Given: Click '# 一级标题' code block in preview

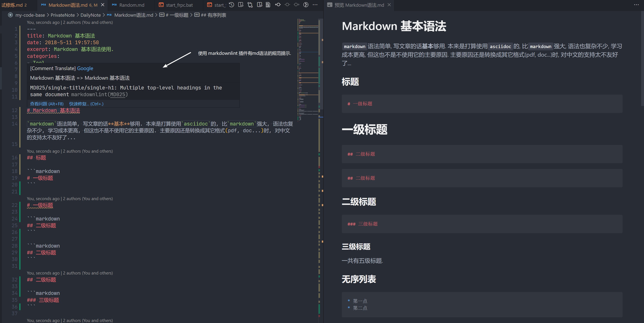Looking at the screenshot, I should point(482,104).
